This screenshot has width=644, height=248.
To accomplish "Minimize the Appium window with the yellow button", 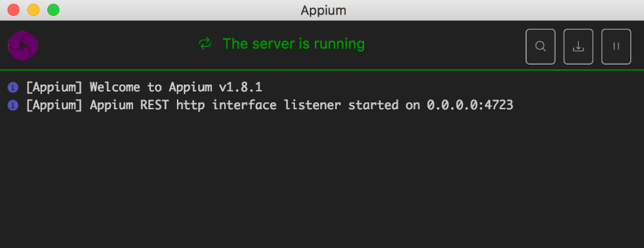I will [34, 10].
